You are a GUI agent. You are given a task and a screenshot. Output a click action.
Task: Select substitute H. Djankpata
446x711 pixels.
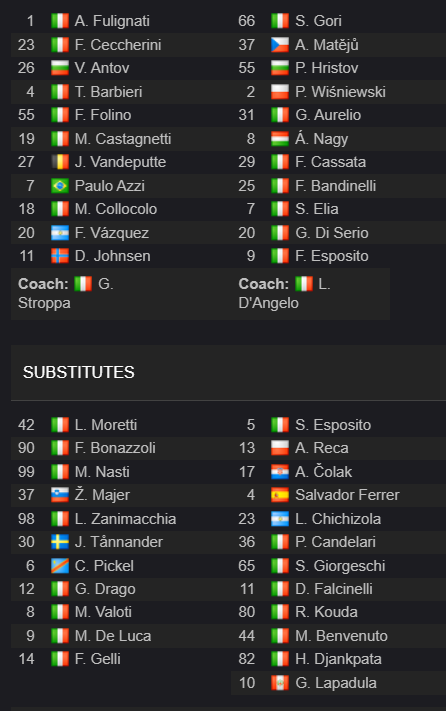pyautogui.click(x=338, y=659)
